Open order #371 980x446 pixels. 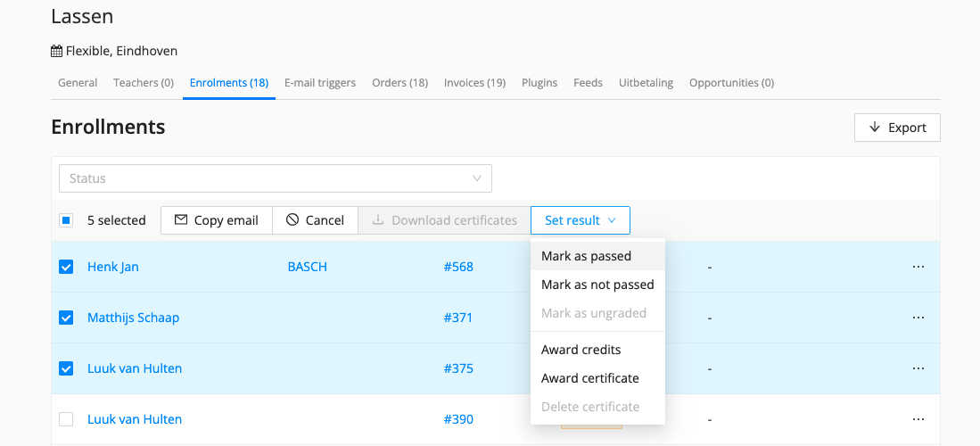point(458,318)
